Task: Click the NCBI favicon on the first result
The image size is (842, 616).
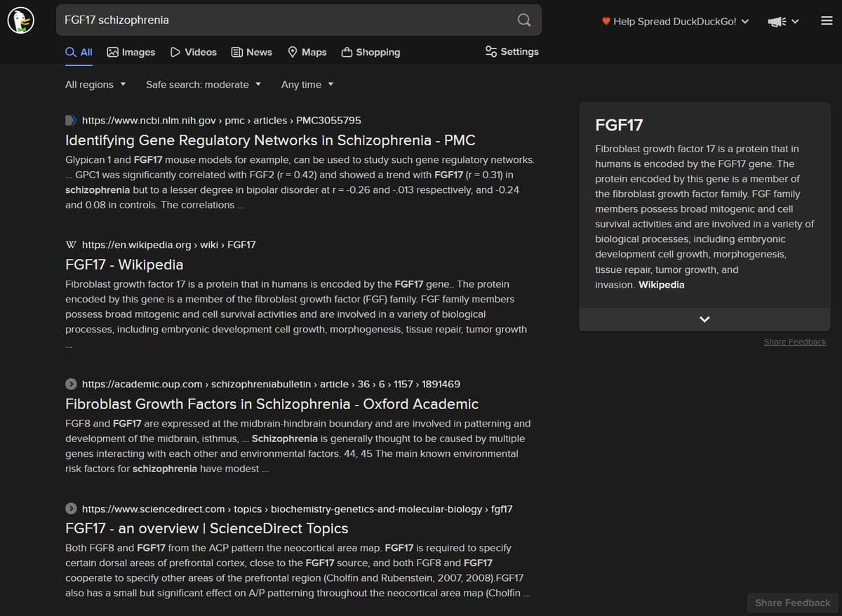Action: [69, 120]
